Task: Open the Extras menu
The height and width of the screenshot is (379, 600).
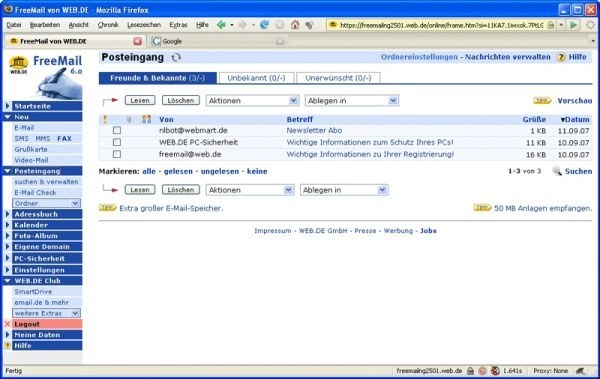Action: (178, 25)
